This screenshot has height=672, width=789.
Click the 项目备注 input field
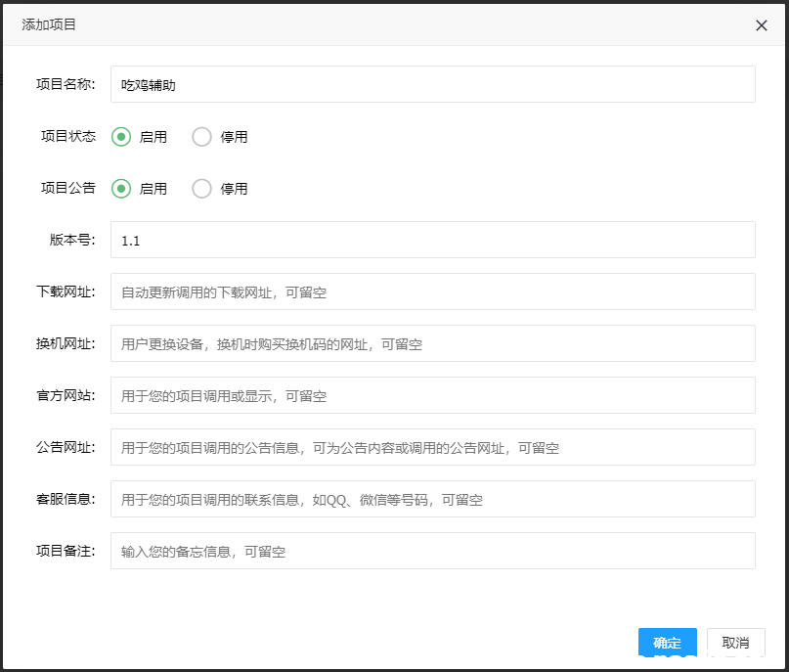click(x=432, y=551)
